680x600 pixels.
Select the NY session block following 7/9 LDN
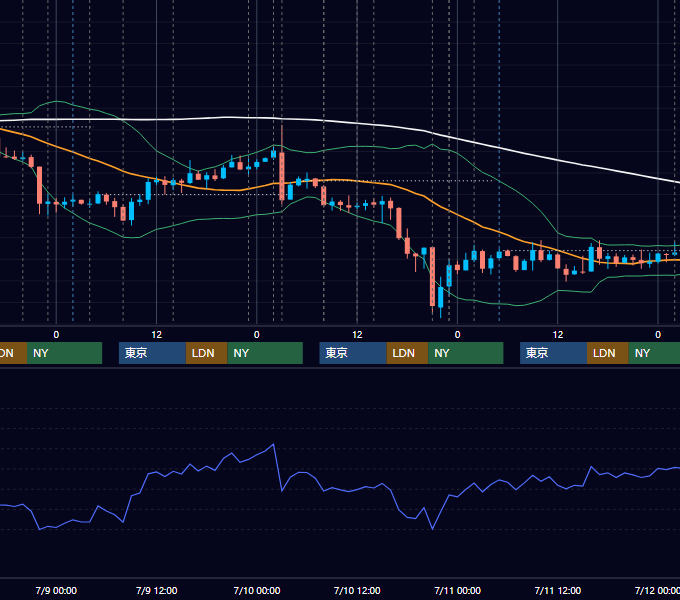click(x=265, y=353)
